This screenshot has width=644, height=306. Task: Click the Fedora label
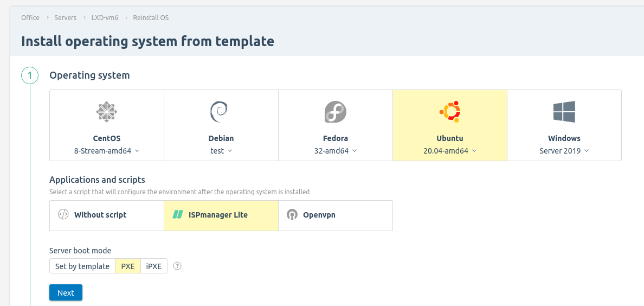point(336,138)
